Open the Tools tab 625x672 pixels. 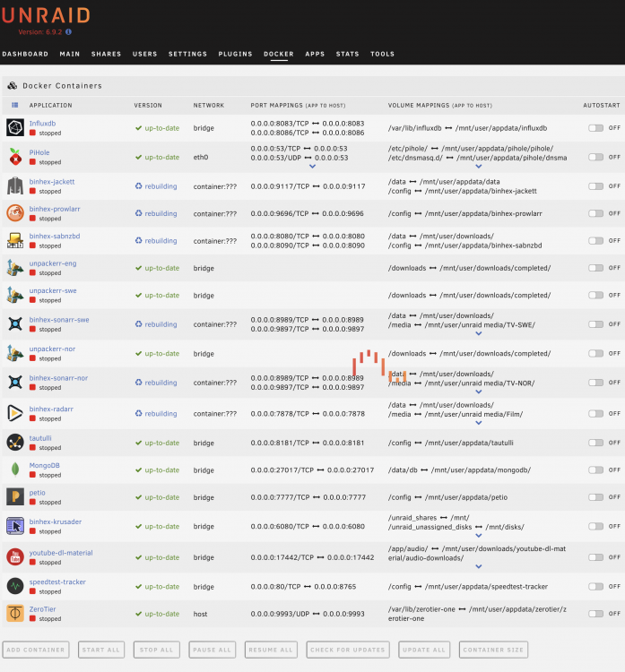click(x=383, y=54)
